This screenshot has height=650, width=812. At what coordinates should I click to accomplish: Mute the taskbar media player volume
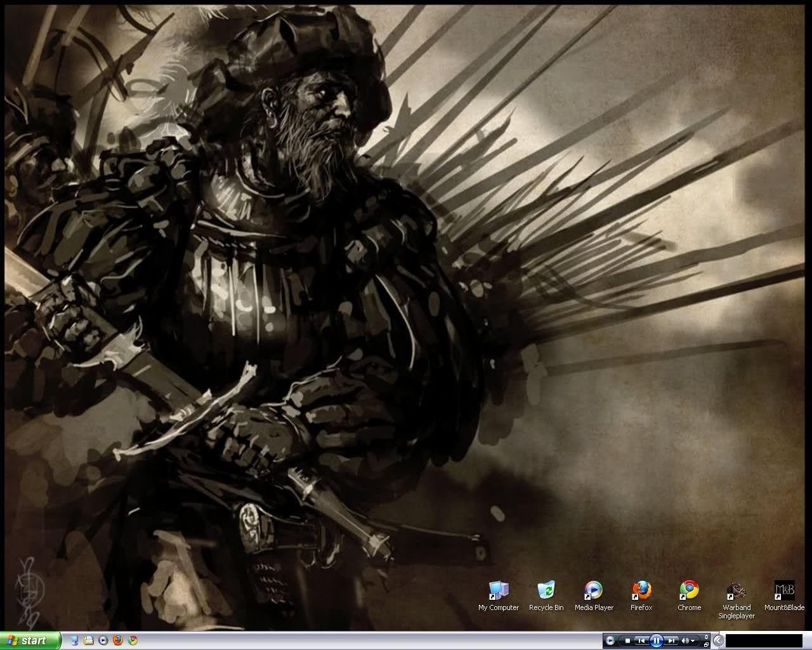[685, 640]
